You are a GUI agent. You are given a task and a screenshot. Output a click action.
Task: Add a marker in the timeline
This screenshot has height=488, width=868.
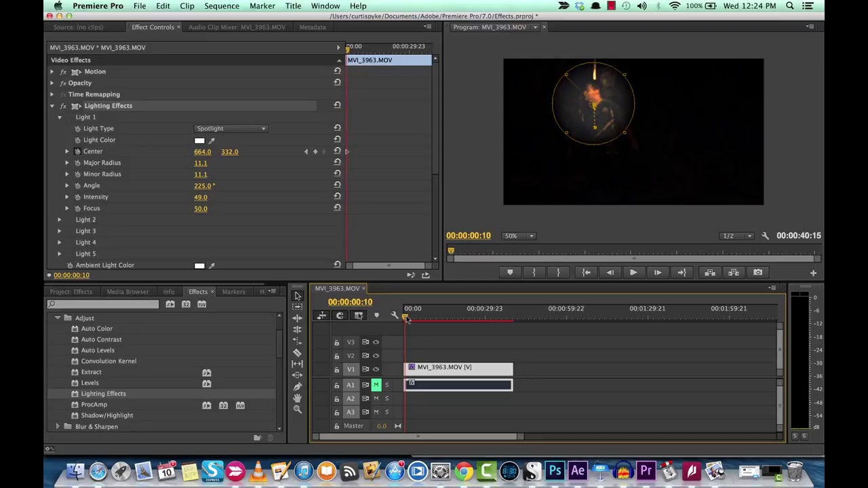tap(376, 315)
